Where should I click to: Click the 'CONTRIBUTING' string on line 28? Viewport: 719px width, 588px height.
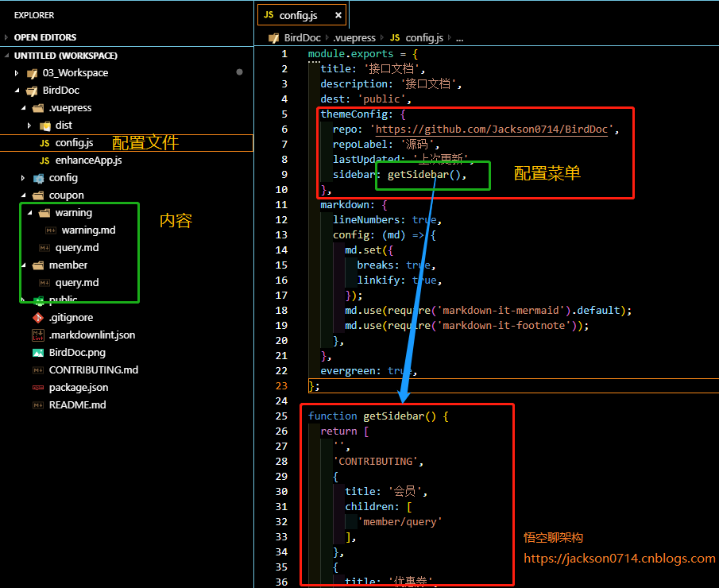pyautogui.click(x=376, y=462)
